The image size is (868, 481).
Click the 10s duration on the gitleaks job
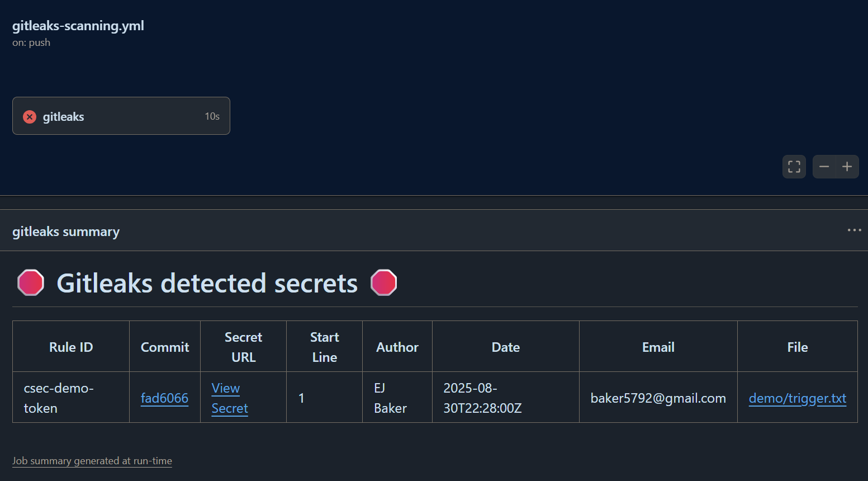pyautogui.click(x=212, y=116)
